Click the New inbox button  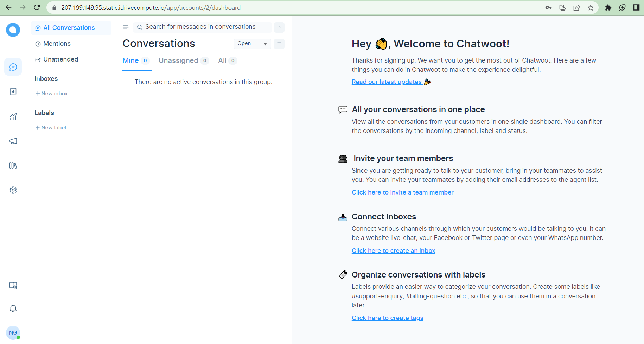[x=51, y=94]
